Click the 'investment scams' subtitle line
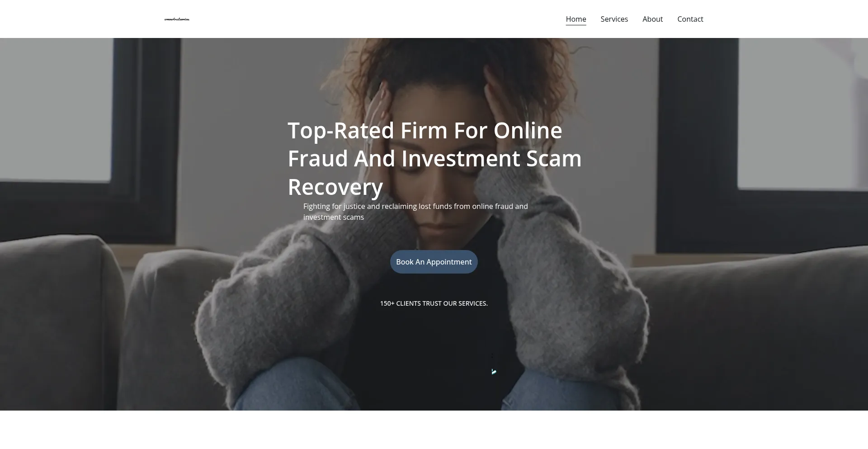868x449 pixels. tap(334, 217)
